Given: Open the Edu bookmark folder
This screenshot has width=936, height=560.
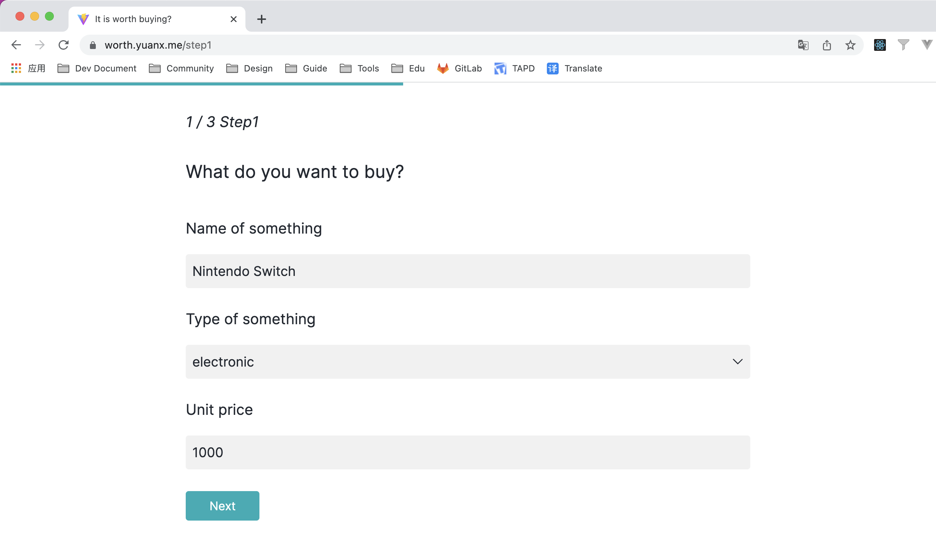Looking at the screenshot, I should pos(408,68).
